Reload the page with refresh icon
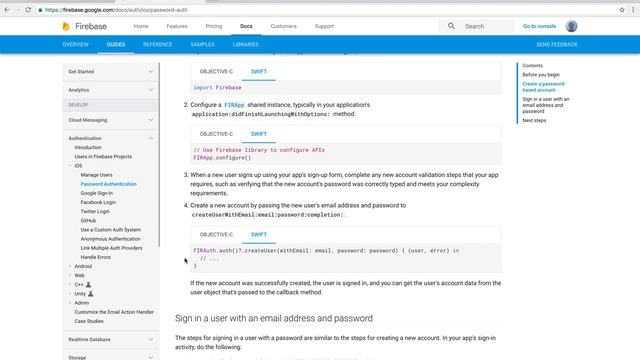This screenshot has height=360, width=640. (x=28, y=9)
